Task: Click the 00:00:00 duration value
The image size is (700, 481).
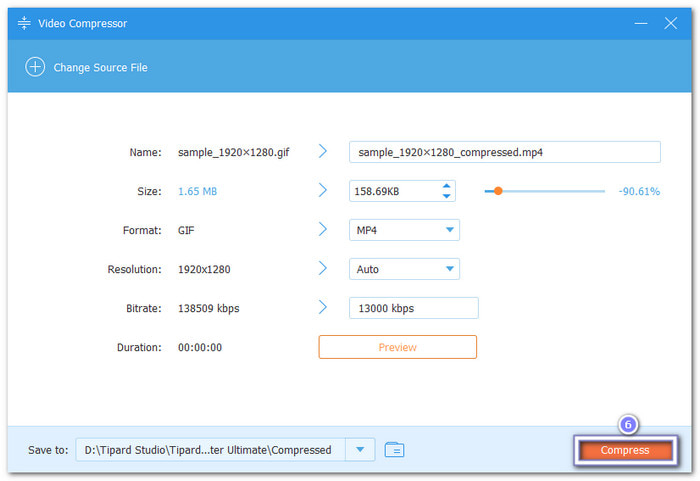Action: coord(200,347)
